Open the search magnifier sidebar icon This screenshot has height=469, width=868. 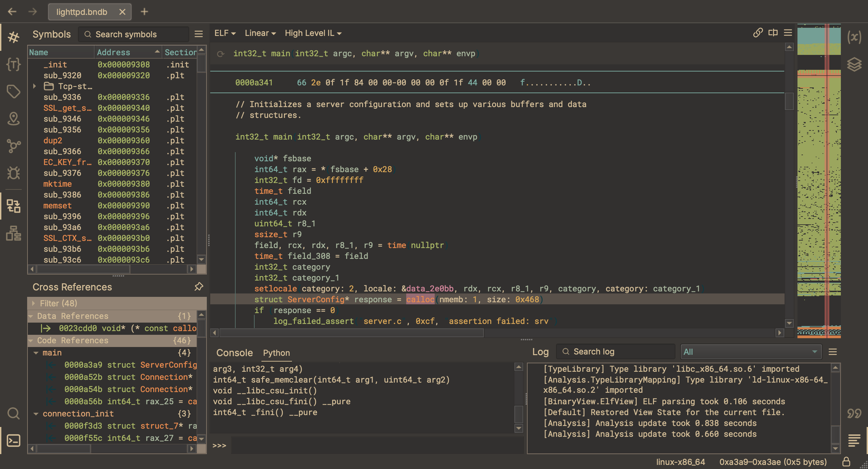pyautogui.click(x=14, y=413)
